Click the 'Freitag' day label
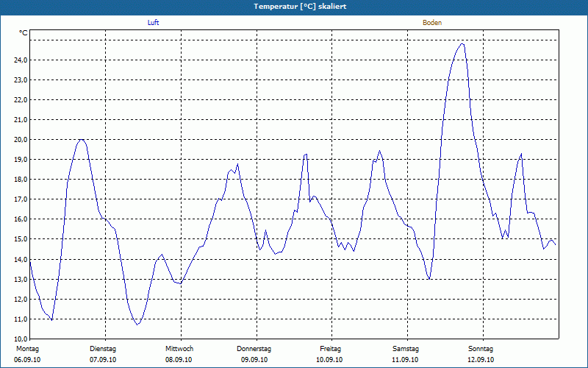This screenshot has width=588, height=368. pos(330,349)
